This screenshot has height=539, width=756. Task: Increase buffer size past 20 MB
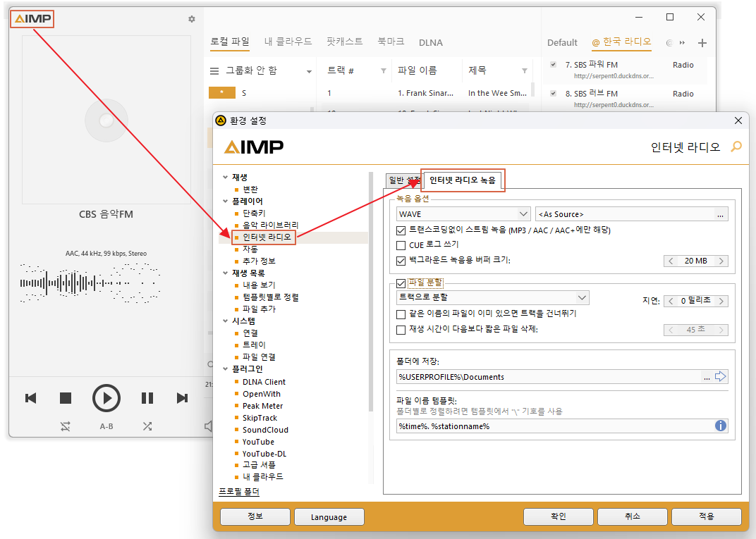click(721, 261)
